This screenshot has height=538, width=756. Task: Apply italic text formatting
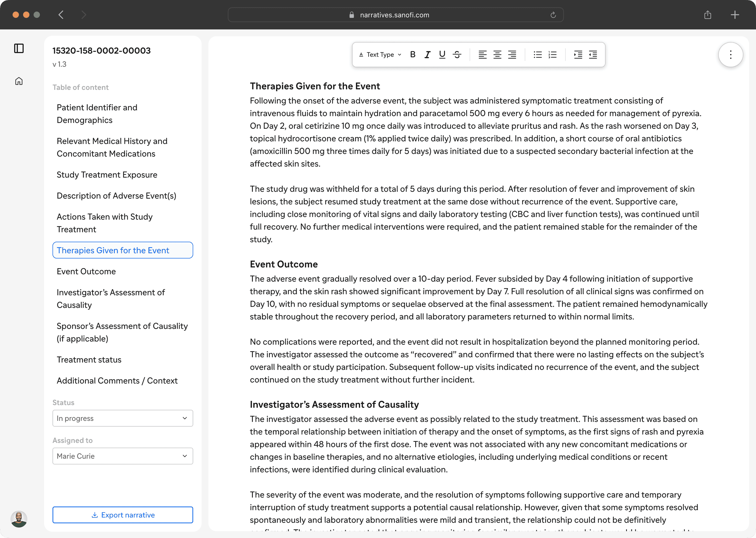pos(427,55)
